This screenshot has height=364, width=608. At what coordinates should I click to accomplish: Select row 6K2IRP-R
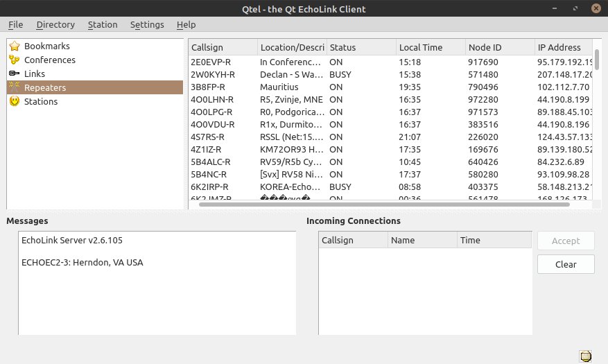click(x=390, y=187)
